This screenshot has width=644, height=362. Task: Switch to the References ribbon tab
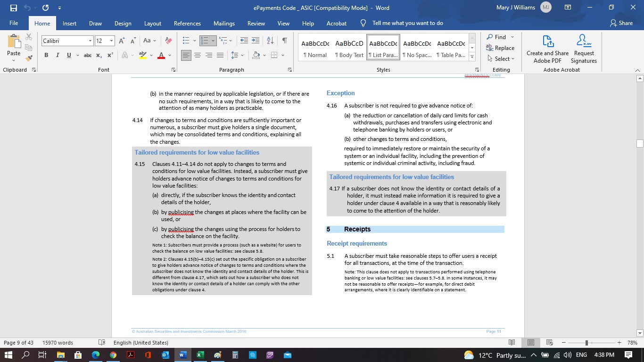[187, 23]
